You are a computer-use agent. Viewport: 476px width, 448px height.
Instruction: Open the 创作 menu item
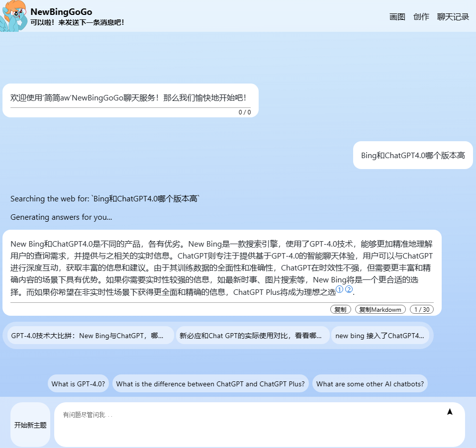pos(421,17)
